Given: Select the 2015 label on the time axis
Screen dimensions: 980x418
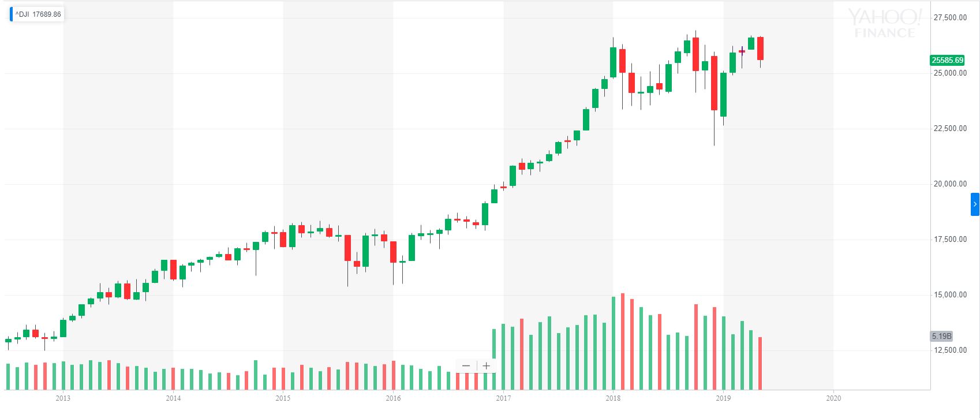Looking at the screenshot, I should click(283, 398).
